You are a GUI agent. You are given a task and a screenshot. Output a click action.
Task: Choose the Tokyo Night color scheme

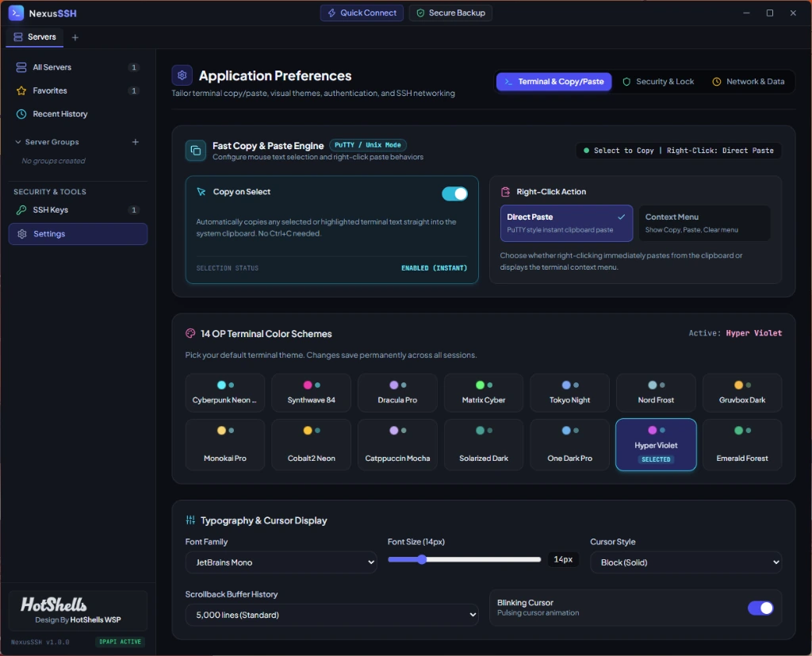pos(569,393)
